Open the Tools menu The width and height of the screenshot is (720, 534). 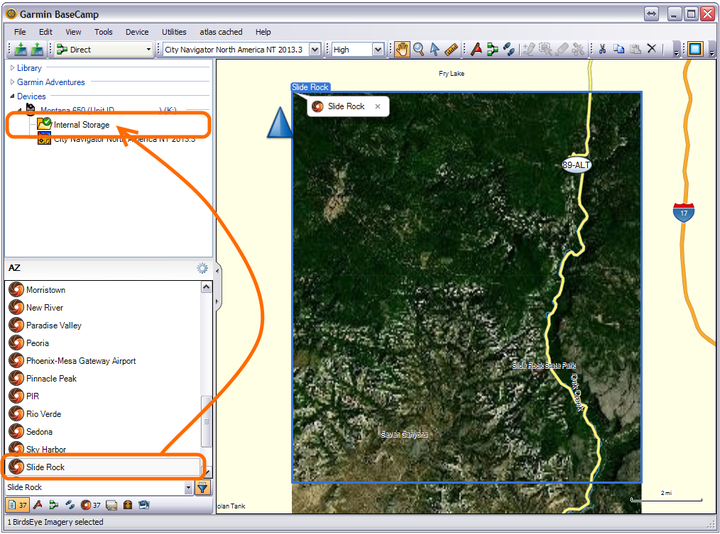tap(103, 32)
